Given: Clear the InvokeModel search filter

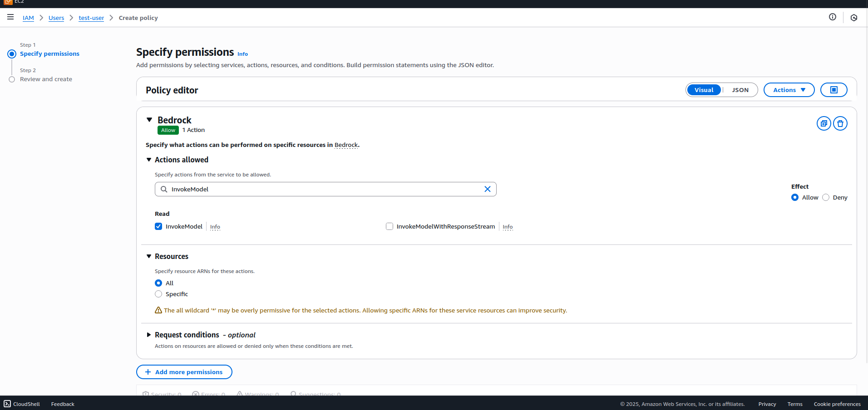Looking at the screenshot, I should (487, 189).
